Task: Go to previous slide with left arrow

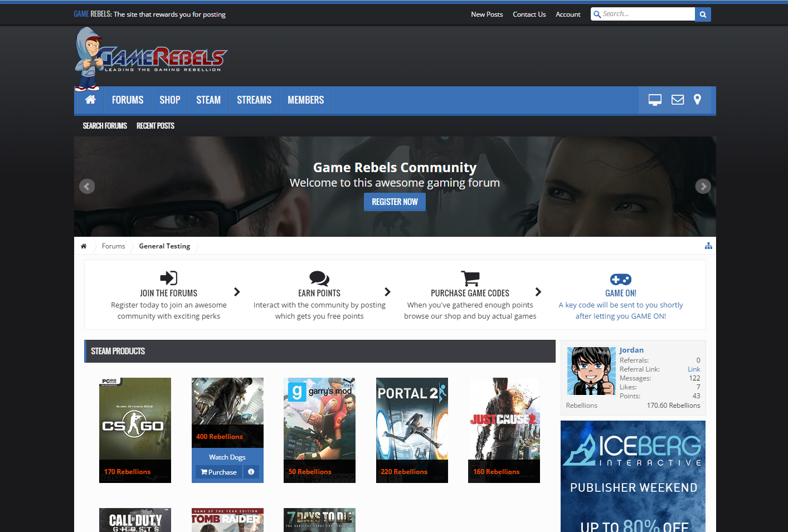Action: pyautogui.click(x=87, y=186)
